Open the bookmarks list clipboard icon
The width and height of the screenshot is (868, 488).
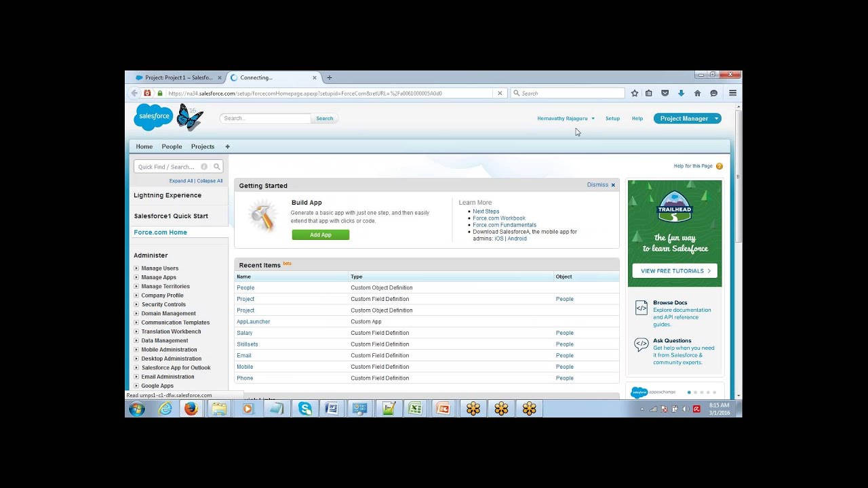tap(649, 93)
